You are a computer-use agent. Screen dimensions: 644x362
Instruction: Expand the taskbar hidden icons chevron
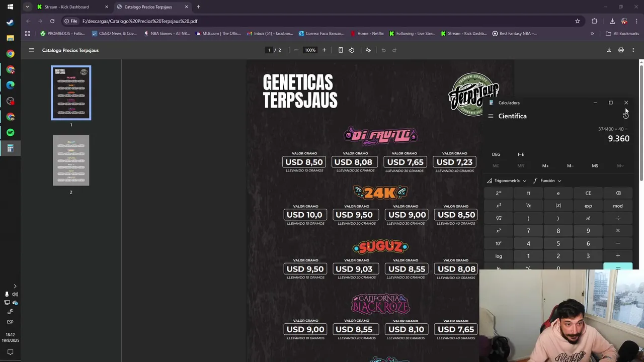[x=15, y=286]
